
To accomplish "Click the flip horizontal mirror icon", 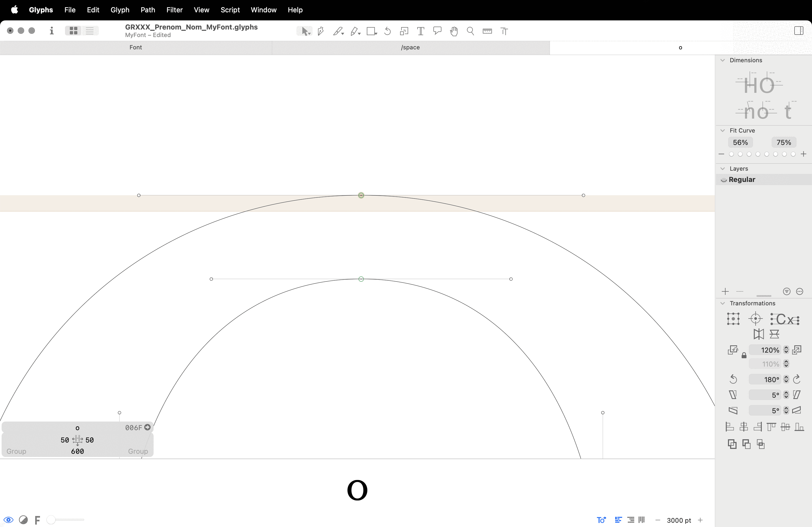I will (759, 334).
